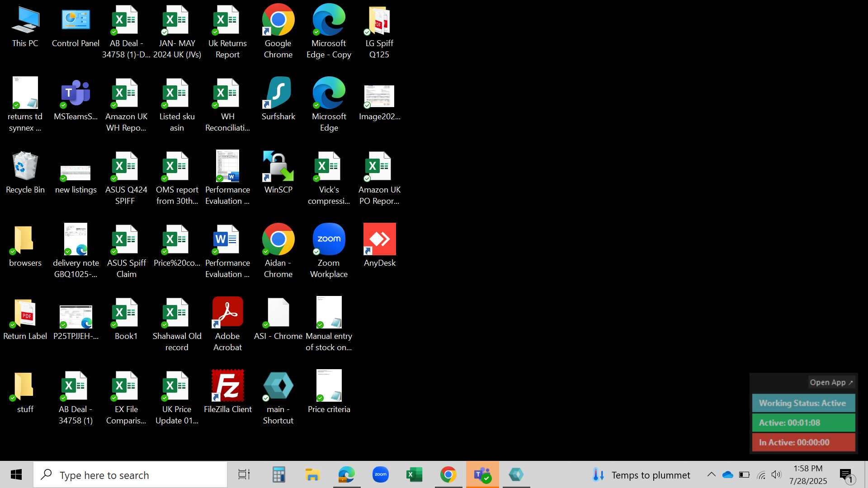Select the EX File Comparis... spreadsheet
Viewport: 868px width, 488px height.
coord(126,398)
